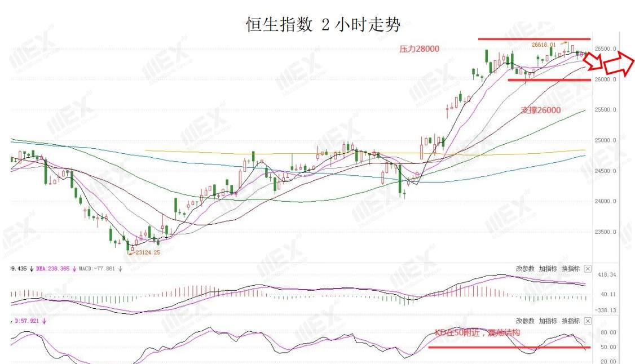The image size is (635, 364).
Task: Click 加指标 in the MACD panel
Action: click(548, 269)
